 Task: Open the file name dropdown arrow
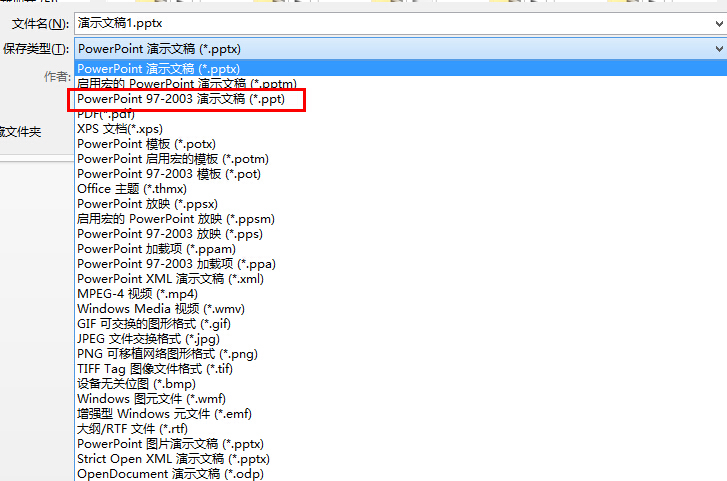719,24
